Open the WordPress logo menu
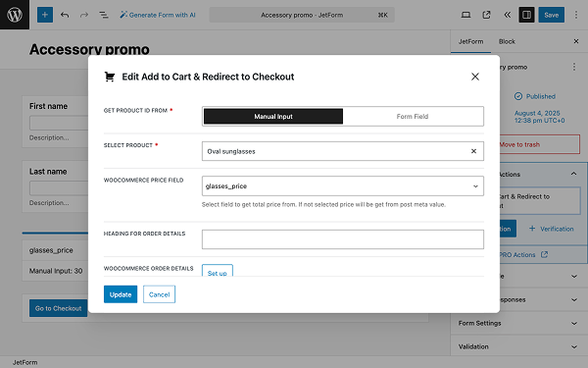Screen dimensions: 588x368 [x=15, y=15]
